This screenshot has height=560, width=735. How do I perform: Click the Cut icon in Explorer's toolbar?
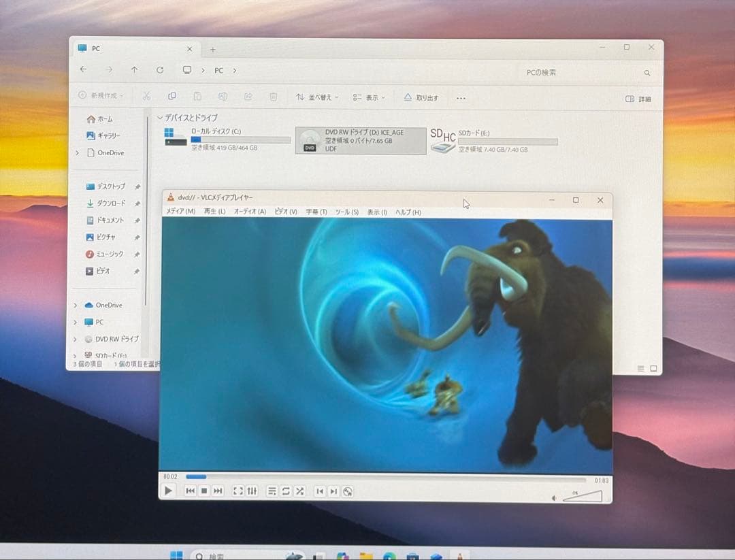point(147,97)
